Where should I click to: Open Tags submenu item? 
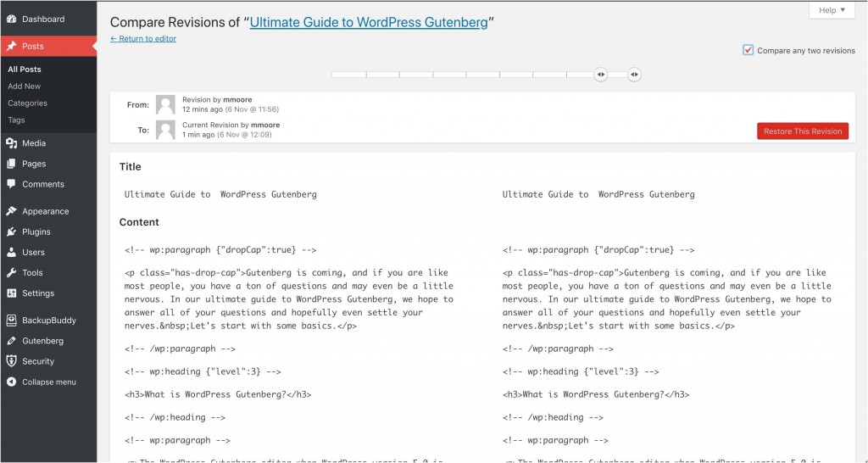point(16,120)
